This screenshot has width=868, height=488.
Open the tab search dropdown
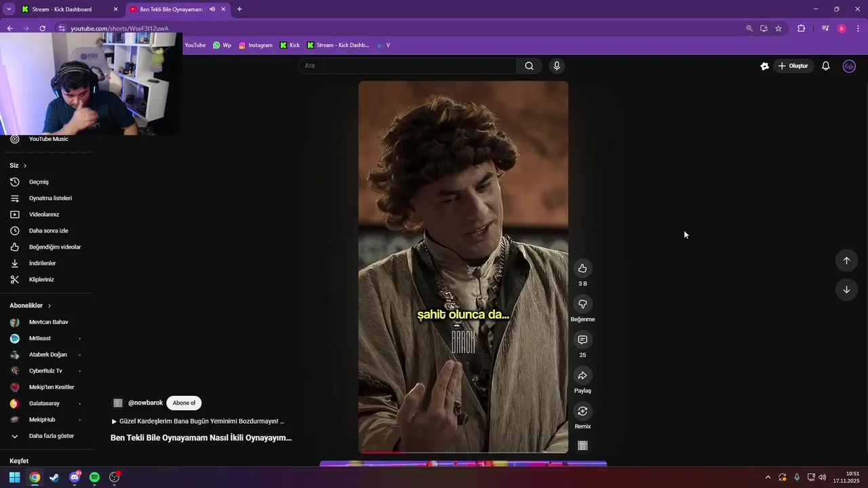coord(9,9)
